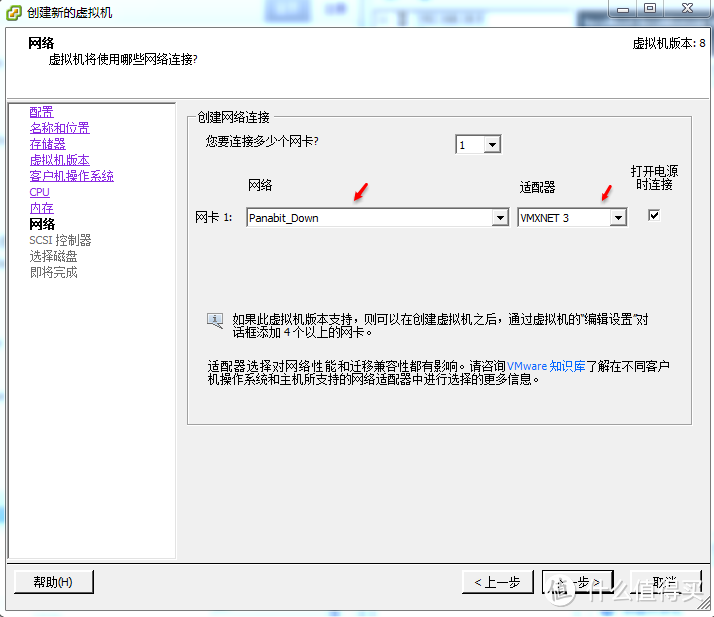Toggle the connect at power on checkbox
714x617 pixels.
pyautogui.click(x=654, y=215)
